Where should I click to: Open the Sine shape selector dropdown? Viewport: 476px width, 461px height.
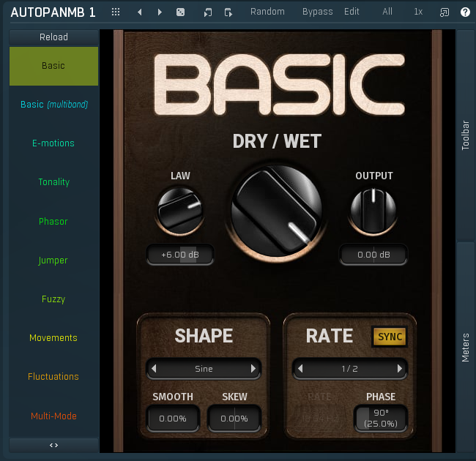(204, 369)
